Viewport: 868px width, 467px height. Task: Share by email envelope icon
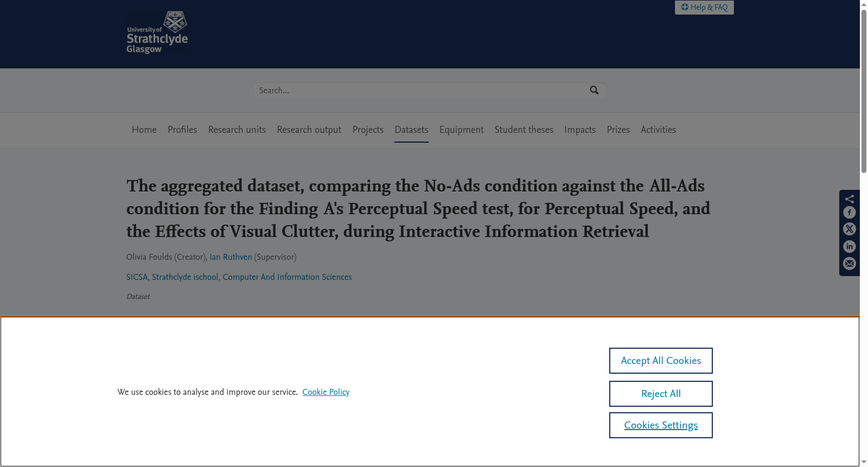(850, 264)
